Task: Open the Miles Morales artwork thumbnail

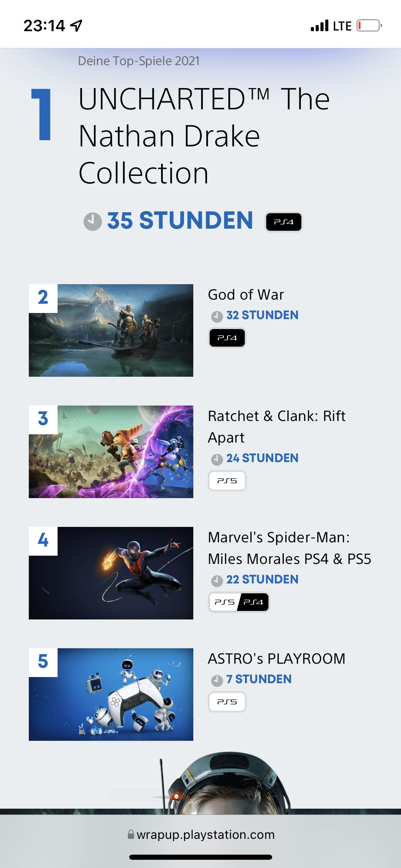Action: (111, 573)
